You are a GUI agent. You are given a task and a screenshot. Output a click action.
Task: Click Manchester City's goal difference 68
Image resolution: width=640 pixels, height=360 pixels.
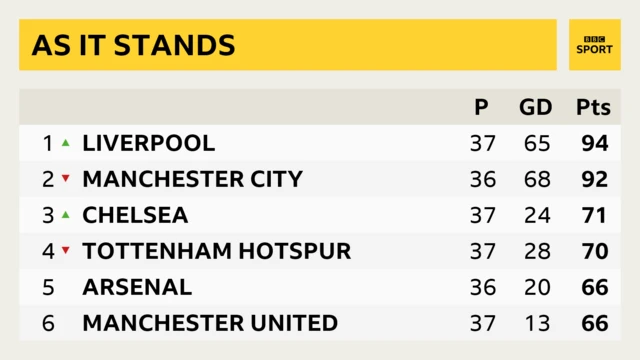coord(537,179)
